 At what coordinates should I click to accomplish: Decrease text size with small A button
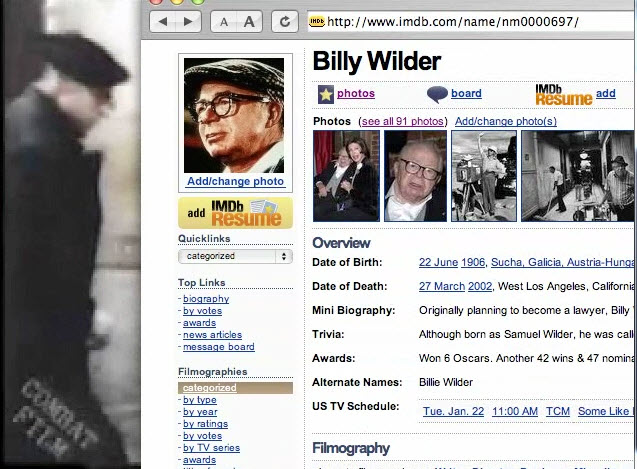tap(224, 22)
